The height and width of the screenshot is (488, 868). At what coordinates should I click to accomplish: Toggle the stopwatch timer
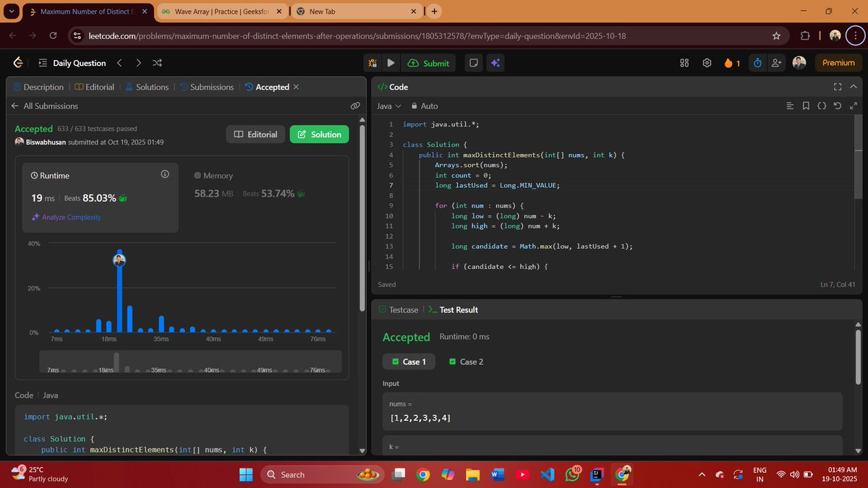pos(757,63)
